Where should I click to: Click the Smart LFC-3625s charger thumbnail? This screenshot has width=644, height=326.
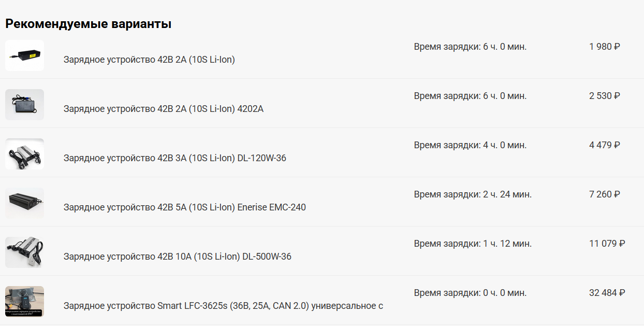[24, 302]
